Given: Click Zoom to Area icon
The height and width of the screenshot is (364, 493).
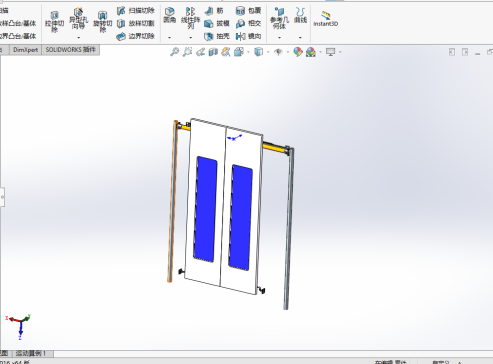Looking at the screenshot, I should click(x=187, y=52).
